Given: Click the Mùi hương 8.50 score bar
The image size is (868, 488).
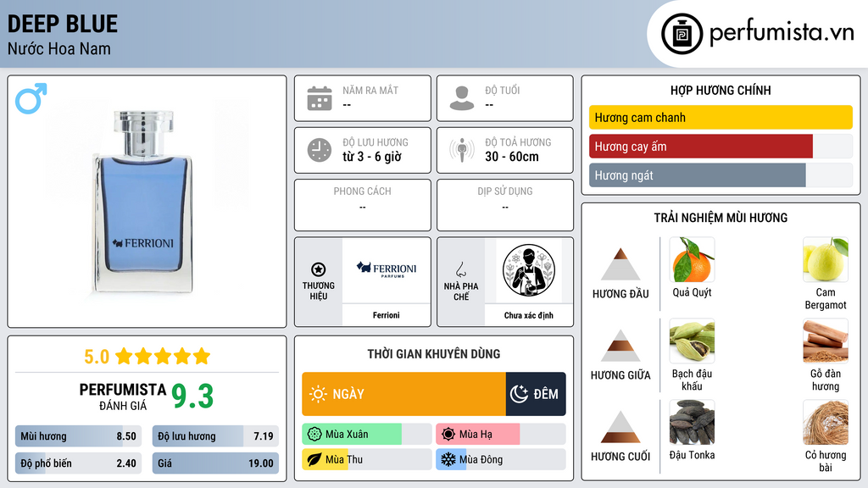Looking at the screenshot, I should (78, 436).
